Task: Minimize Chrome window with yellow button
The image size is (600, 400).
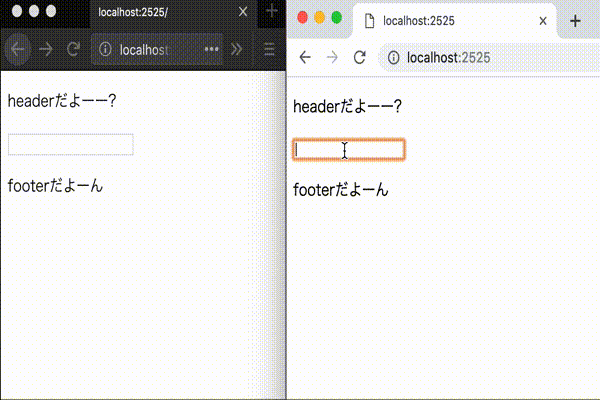Action: pos(320,18)
